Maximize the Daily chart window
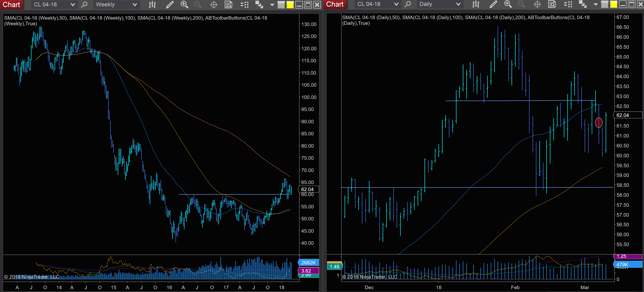Screen dimensions: 644x292 [x=631, y=4]
